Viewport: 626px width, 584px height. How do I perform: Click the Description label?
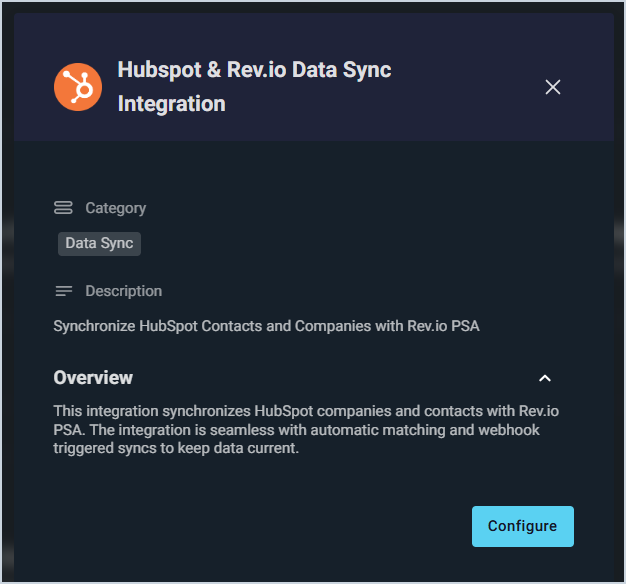point(124,291)
